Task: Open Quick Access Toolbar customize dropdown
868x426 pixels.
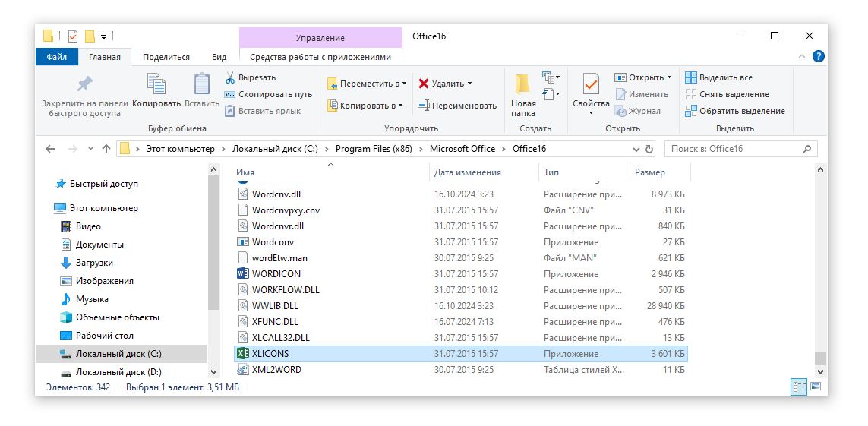Action: [103, 37]
